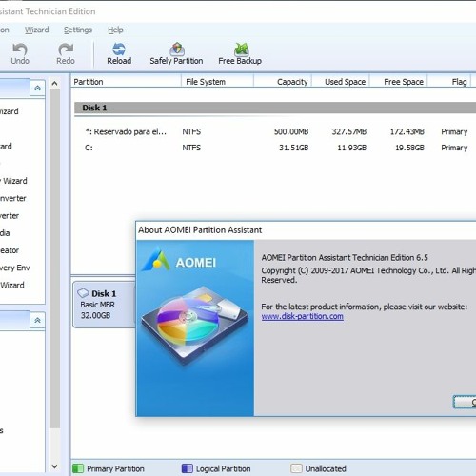The width and height of the screenshot is (476, 476).
Task: Collapse the upper sidebar panel with the chevron
Action: point(37,89)
